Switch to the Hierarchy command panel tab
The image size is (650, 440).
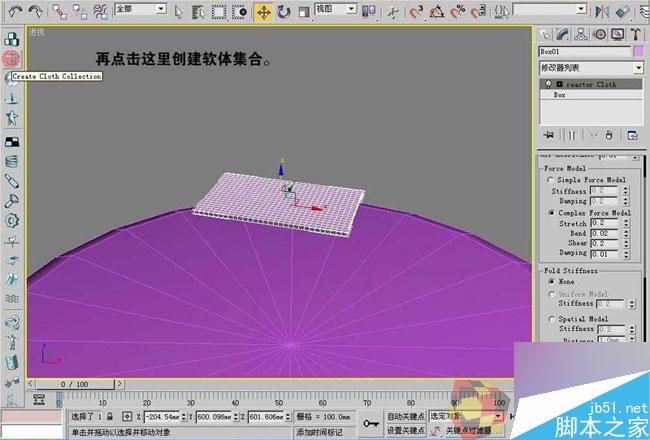pos(581,34)
